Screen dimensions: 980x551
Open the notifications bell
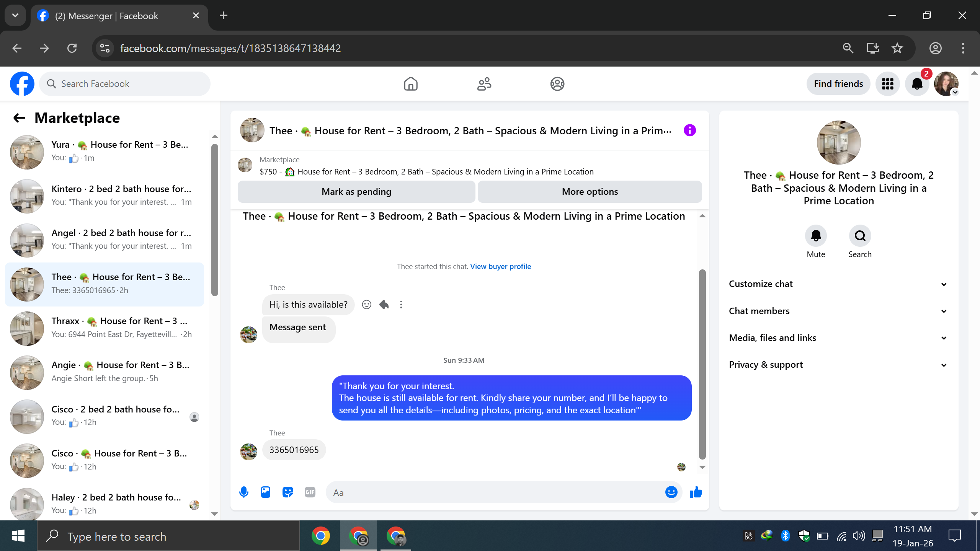917,84
